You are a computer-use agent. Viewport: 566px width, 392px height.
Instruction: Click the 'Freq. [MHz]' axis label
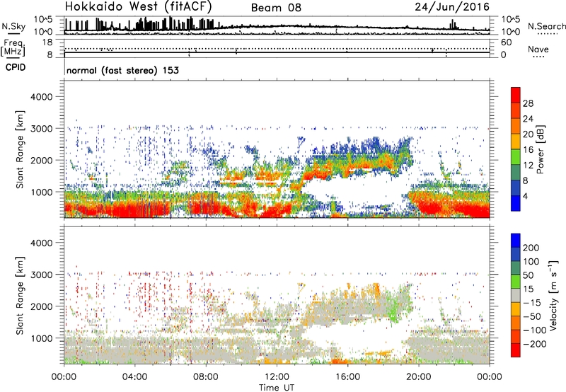[x=13, y=48]
